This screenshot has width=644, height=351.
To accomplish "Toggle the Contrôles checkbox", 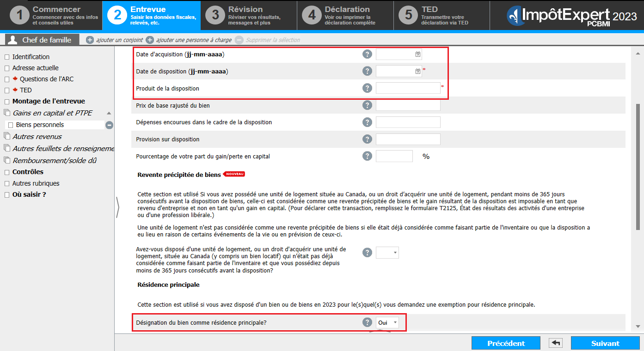I will tap(6, 172).
